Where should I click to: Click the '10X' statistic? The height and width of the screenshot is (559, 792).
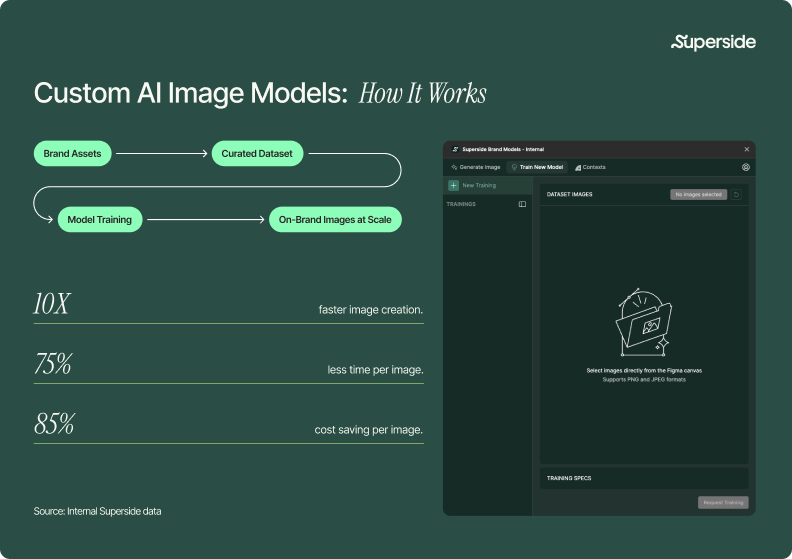[51, 304]
